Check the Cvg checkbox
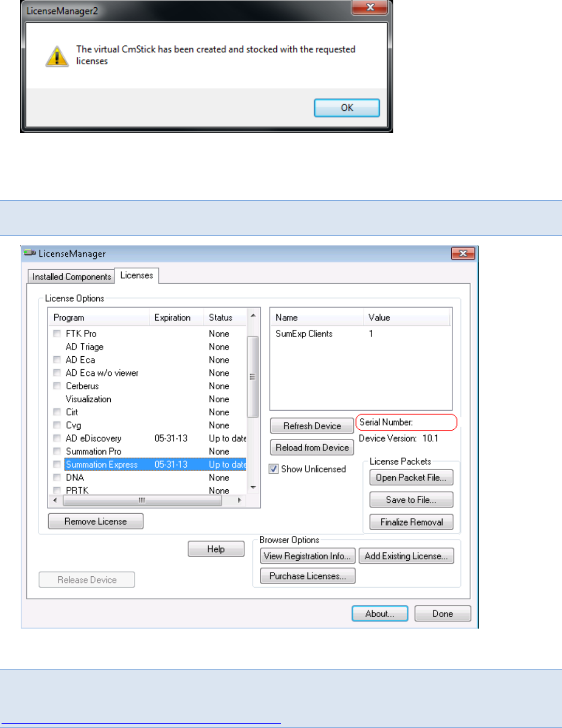This screenshot has height=728, width=562. pos(57,425)
